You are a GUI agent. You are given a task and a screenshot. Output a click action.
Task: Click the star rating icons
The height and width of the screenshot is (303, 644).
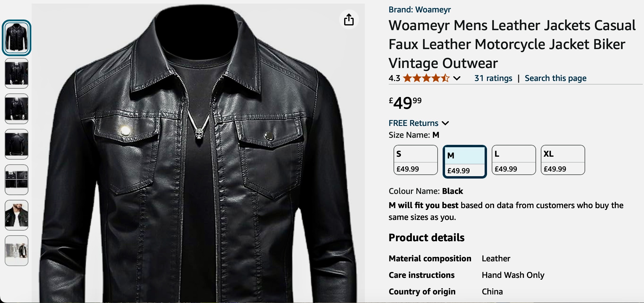pyautogui.click(x=426, y=78)
